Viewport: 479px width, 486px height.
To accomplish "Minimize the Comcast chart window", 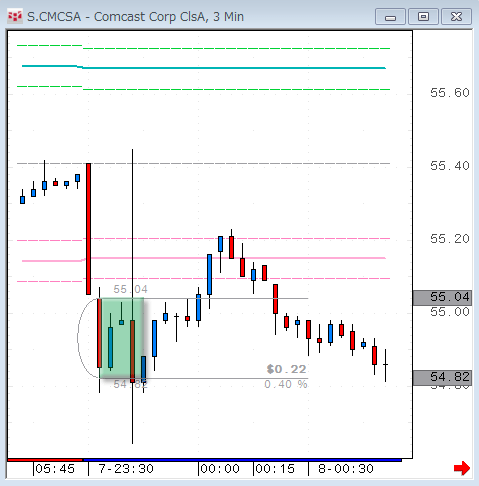I will (x=390, y=17).
